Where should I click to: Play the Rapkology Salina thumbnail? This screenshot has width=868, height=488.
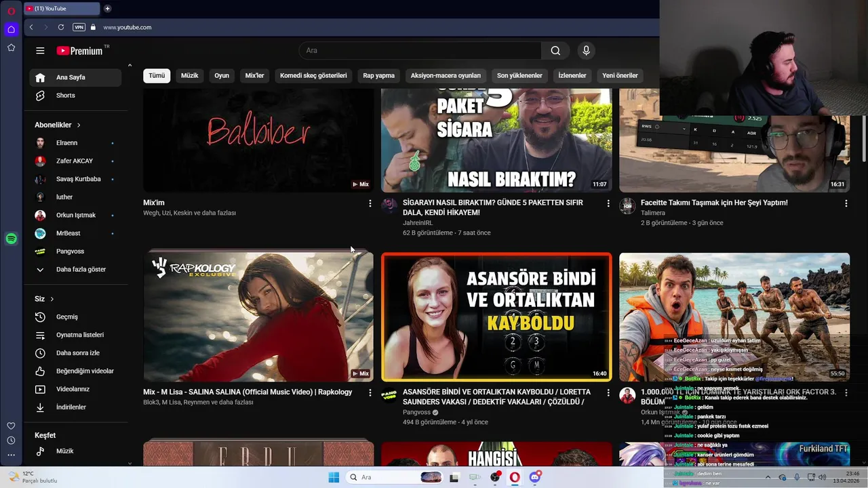[258, 317]
